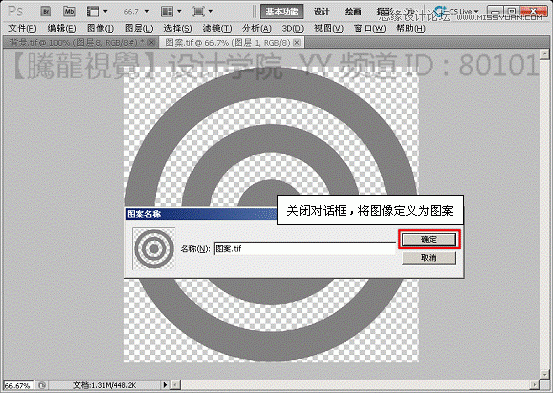Launch Bridge from the Br icon
Screen dimensions: 553x393
(x=46, y=12)
